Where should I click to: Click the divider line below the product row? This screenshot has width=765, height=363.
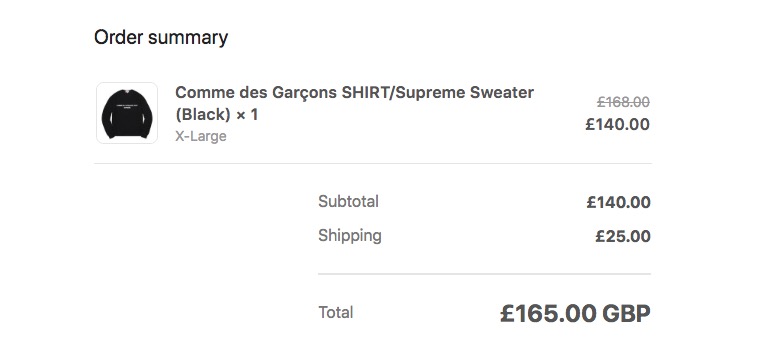tap(373, 163)
